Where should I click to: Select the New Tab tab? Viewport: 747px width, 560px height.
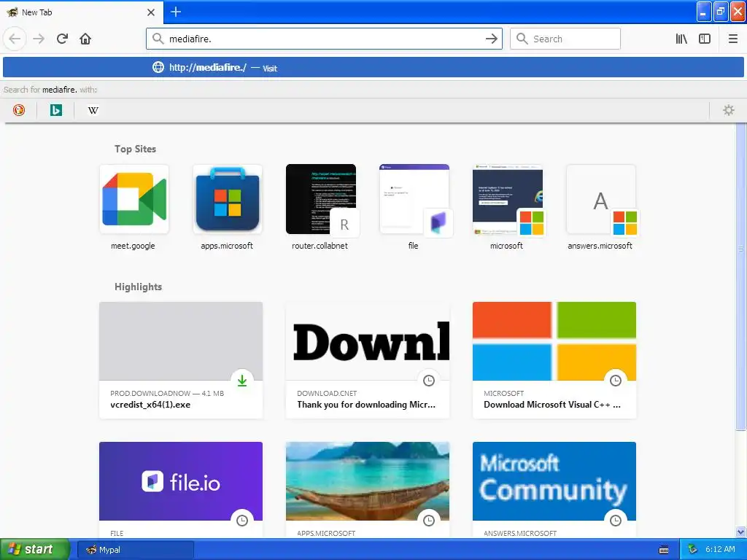coord(81,12)
